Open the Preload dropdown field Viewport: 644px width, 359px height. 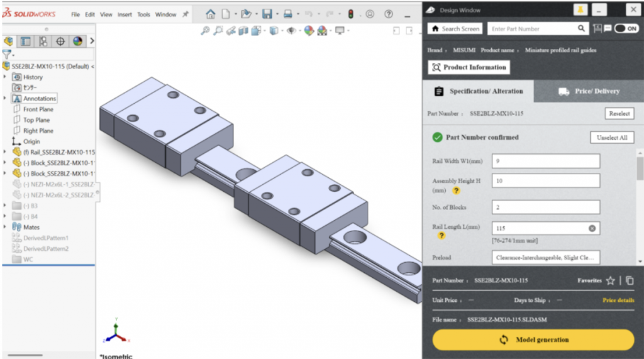click(x=546, y=257)
